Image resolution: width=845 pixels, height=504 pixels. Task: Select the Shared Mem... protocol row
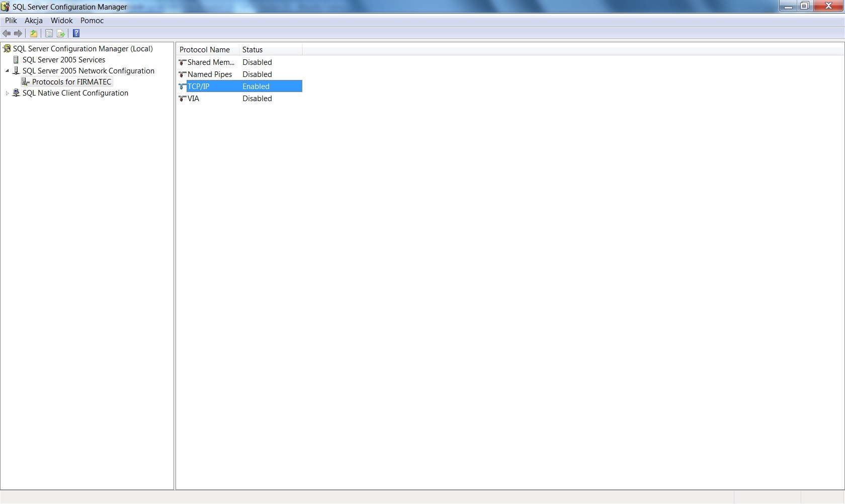tap(239, 62)
